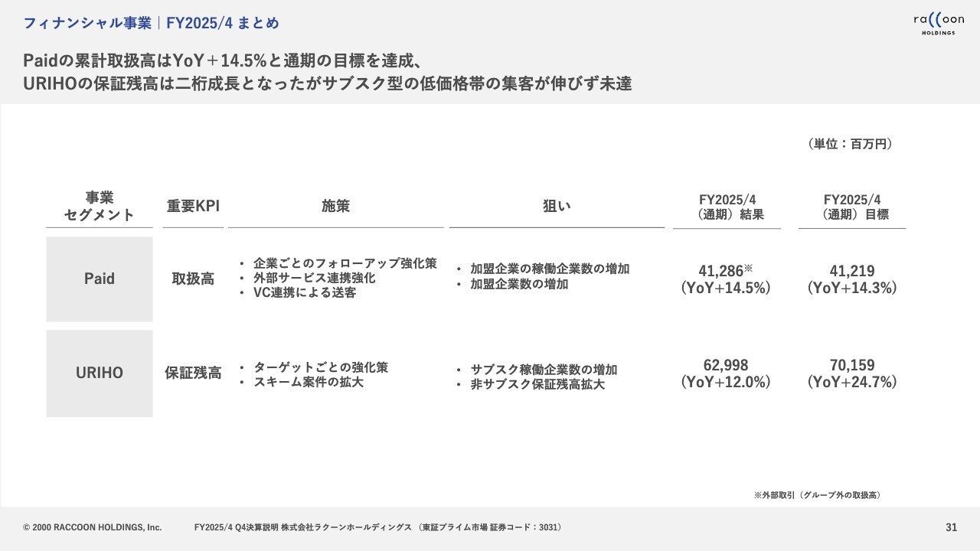Screen dimensions: 980x551
Task: Click the Paid target value '41,219'
Action: click(x=852, y=271)
